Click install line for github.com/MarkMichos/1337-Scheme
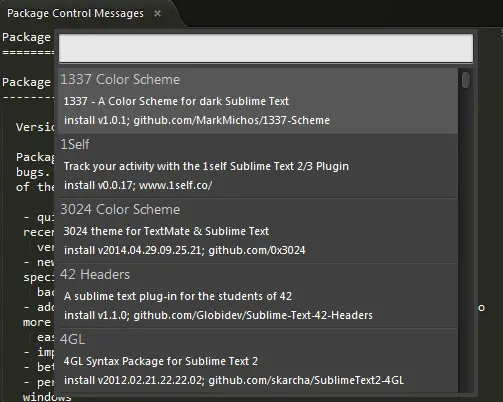 (x=197, y=120)
